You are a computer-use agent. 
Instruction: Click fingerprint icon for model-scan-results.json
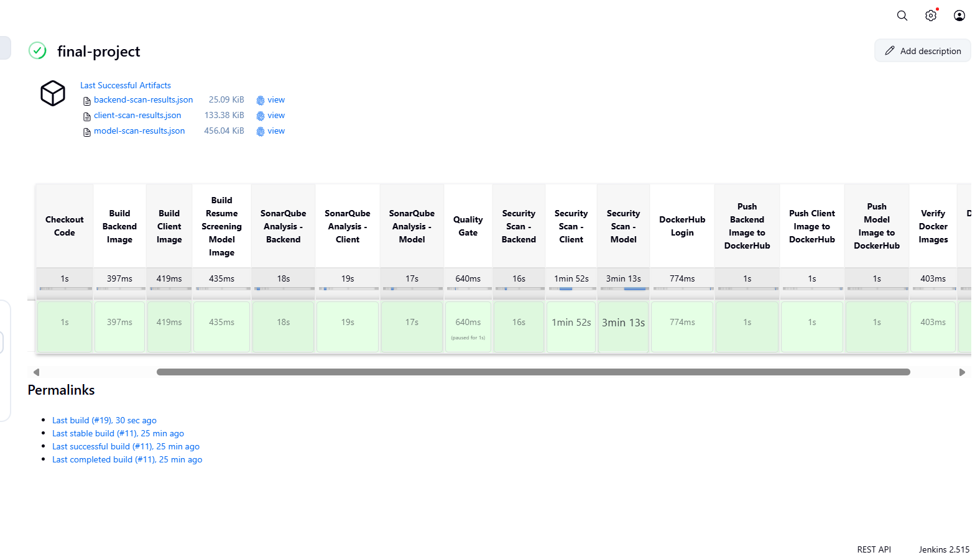(x=261, y=131)
